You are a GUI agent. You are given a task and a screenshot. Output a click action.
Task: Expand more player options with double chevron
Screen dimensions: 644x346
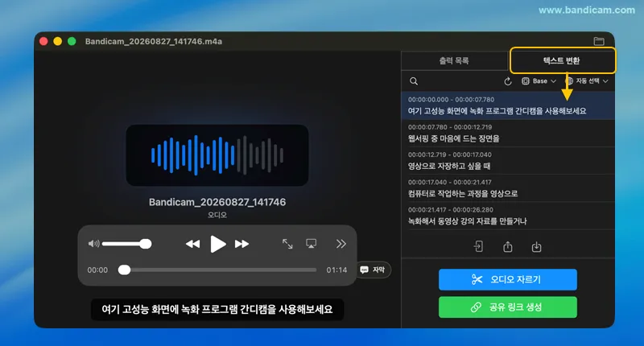(341, 244)
